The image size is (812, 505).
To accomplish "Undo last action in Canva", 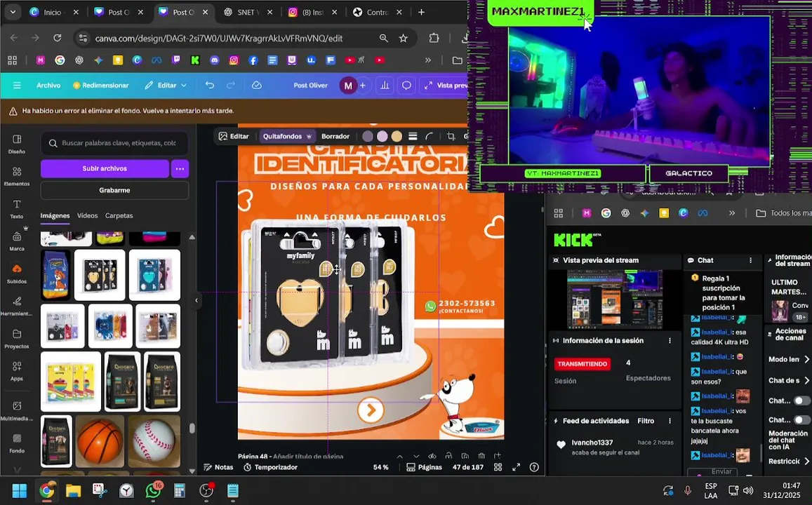I will click(210, 86).
